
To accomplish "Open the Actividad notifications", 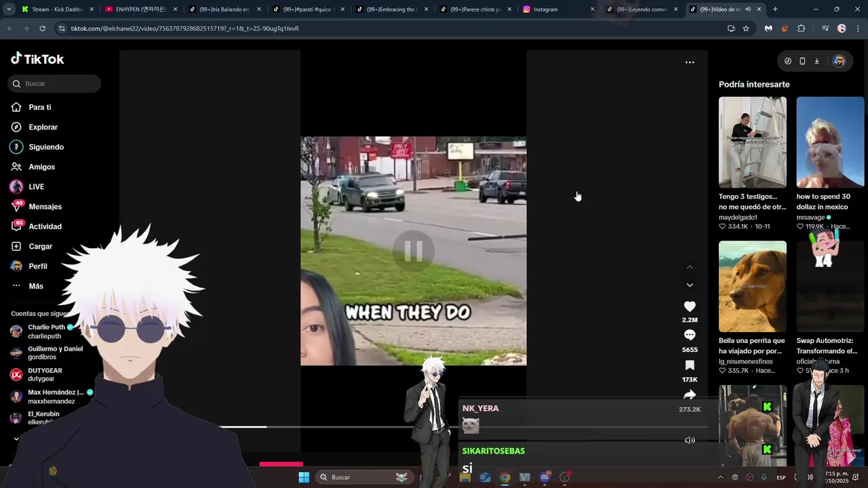I will (45, 226).
